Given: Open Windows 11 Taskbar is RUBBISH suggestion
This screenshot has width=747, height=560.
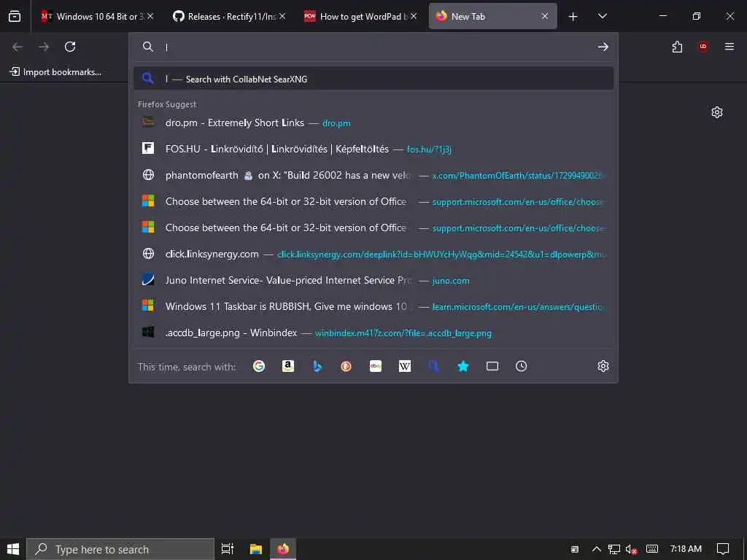Looking at the screenshot, I should (x=373, y=307).
